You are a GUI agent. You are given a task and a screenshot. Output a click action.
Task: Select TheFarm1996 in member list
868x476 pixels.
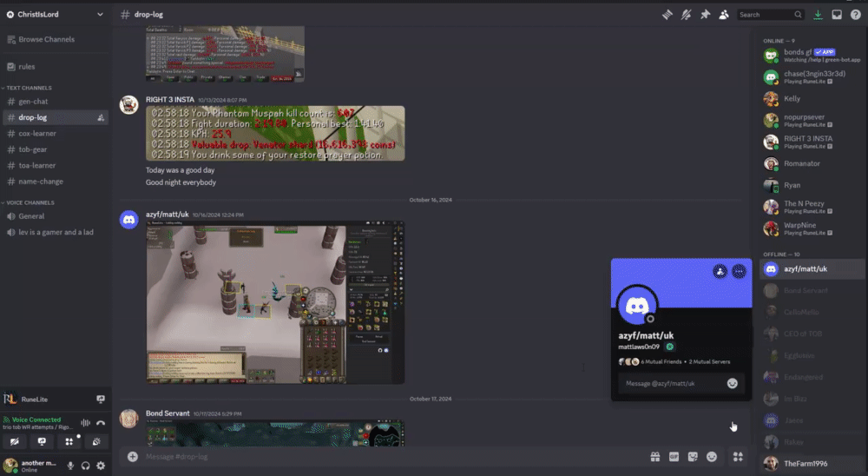(812, 464)
